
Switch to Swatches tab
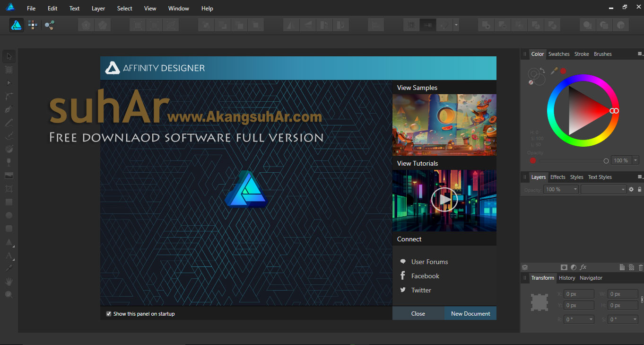pos(559,54)
